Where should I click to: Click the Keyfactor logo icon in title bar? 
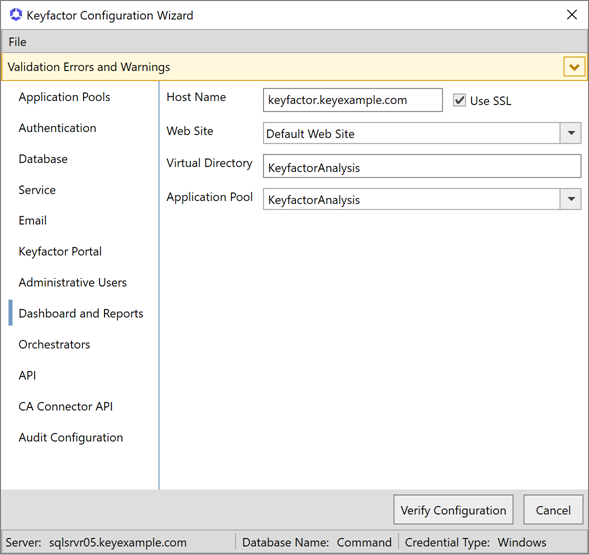point(16,15)
